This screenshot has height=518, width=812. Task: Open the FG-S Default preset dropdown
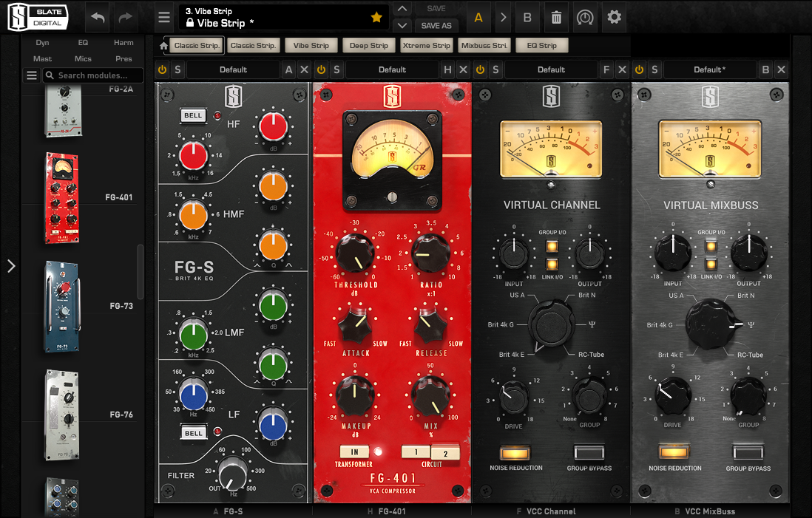pos(233,69)
